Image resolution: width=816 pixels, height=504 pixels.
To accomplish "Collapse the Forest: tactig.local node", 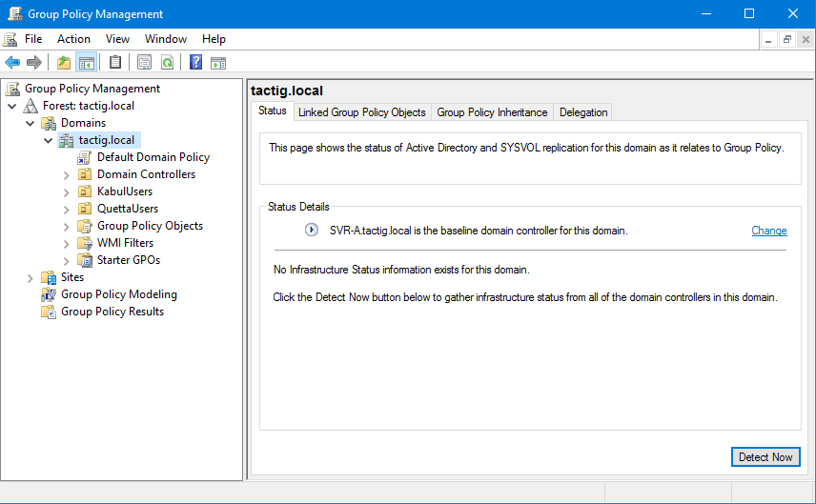I will (12, 106).
